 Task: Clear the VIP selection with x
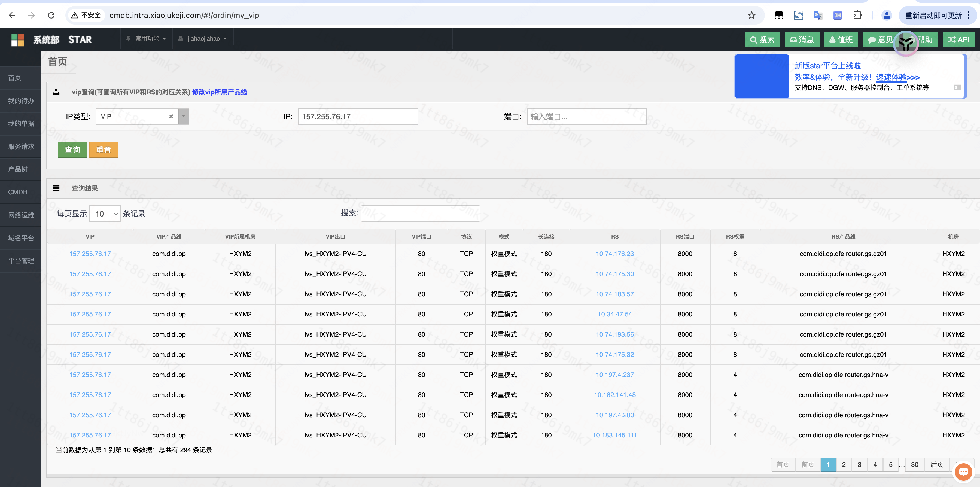pyautogui.click(x=171, y=116)
